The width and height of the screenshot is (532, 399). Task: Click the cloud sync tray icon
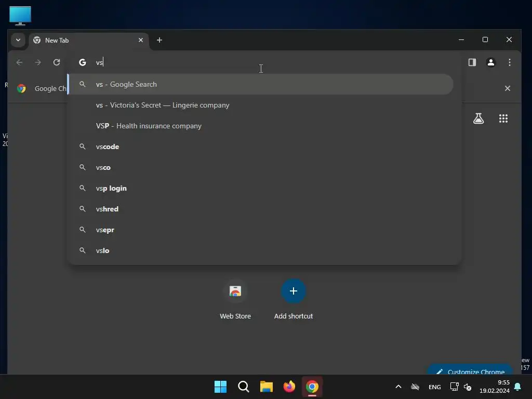click(415, 387)
